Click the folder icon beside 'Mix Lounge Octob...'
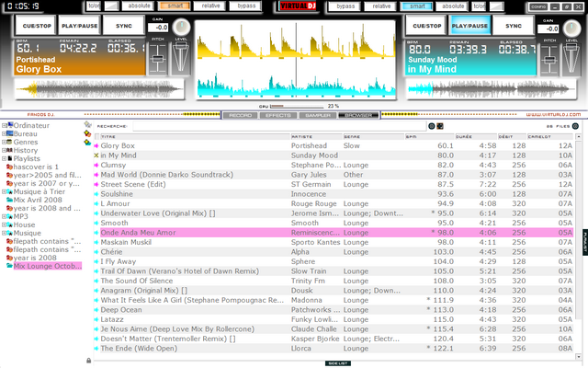The image size is (588, 368). (10, 266)
